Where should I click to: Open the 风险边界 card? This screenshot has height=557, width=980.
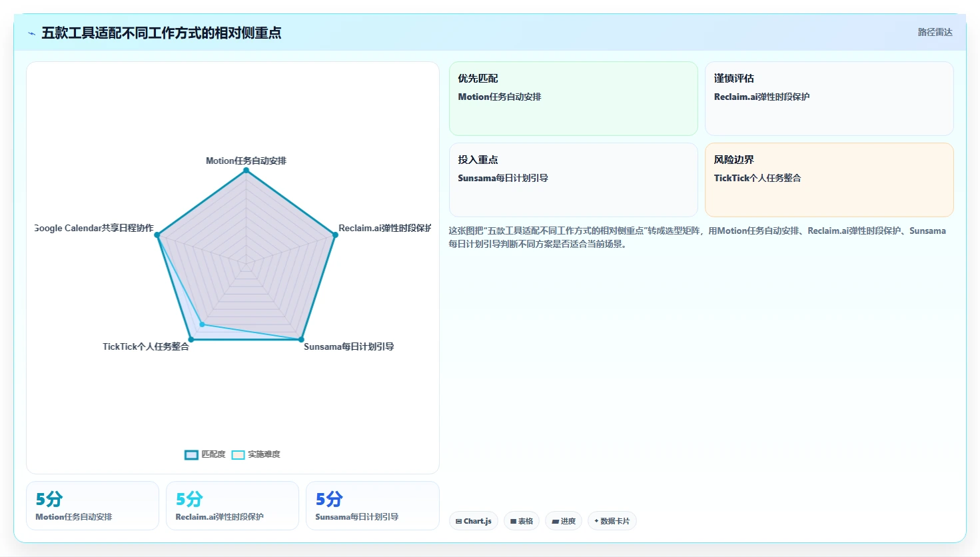coord(829,180)
